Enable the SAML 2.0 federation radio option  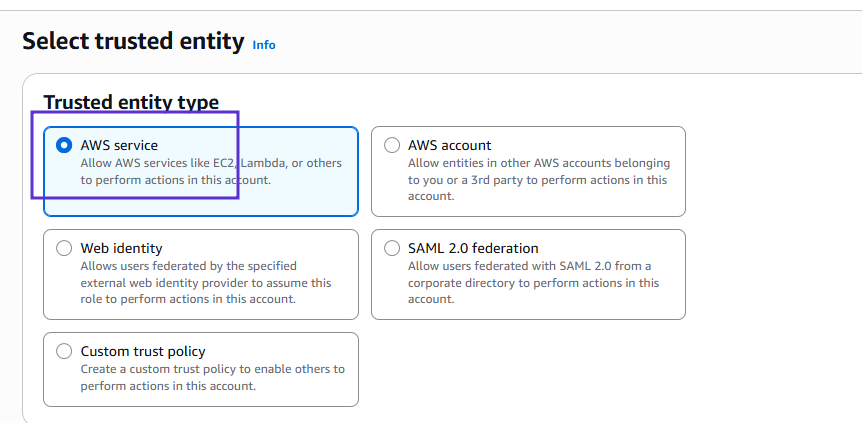(x=391, y=248)
